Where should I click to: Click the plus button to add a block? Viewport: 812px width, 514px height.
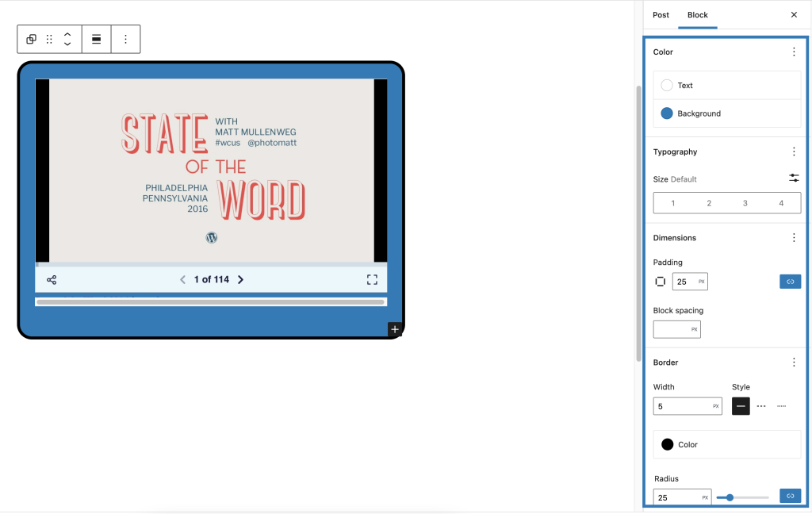click(394, 328)
